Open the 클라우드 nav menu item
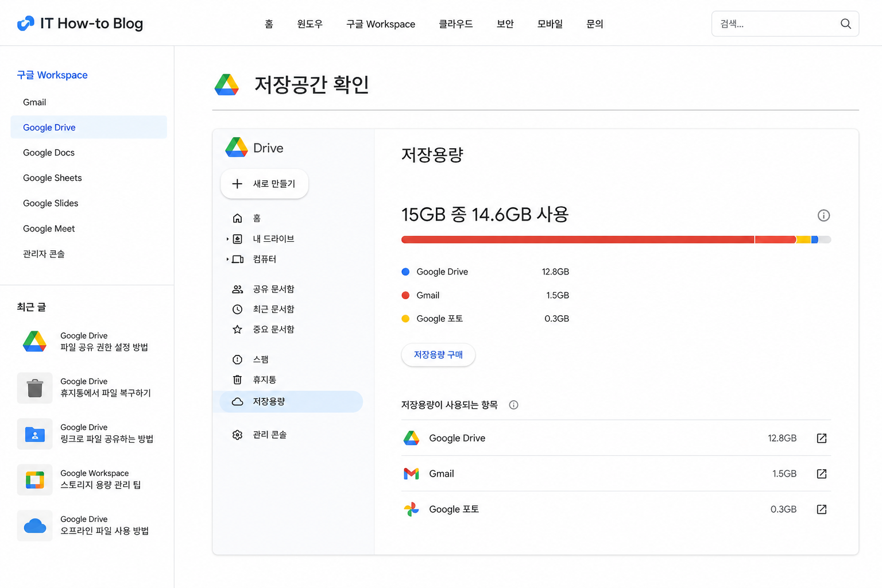The image size is (882, 588). (x=456, y=24)
